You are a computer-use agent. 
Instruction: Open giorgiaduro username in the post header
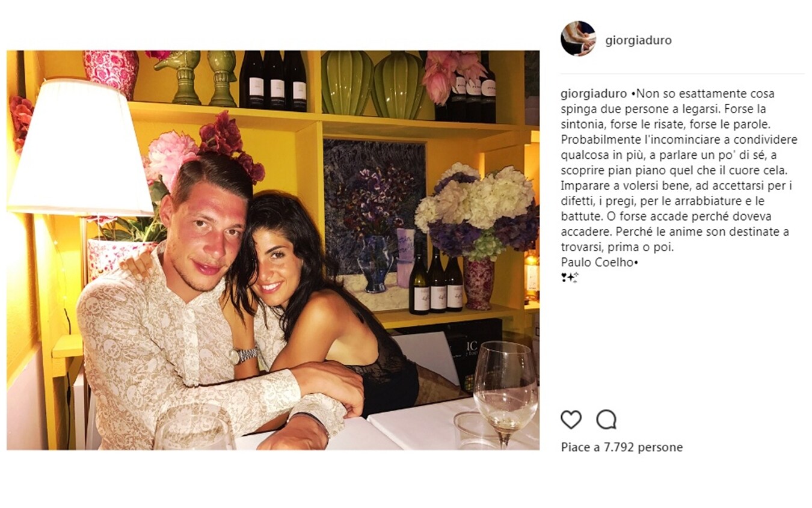coord(638,40)
